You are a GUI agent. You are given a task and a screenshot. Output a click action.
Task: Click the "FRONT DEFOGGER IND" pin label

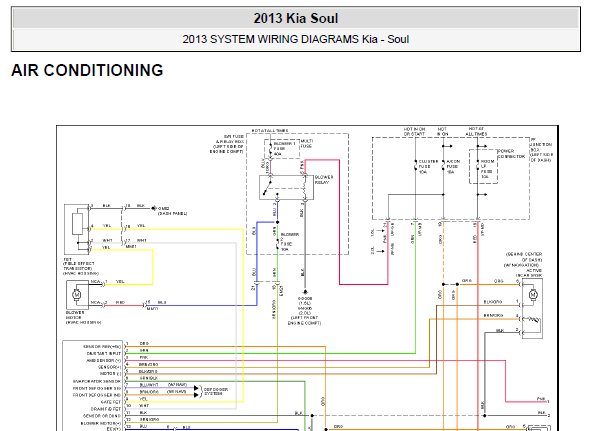tap(97, 395)
